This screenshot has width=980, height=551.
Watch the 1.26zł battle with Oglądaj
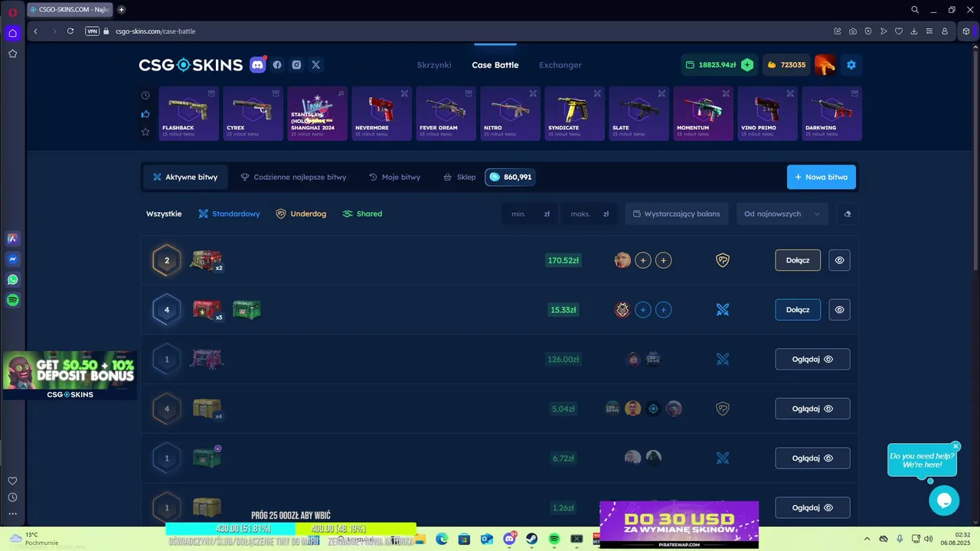[812, 507]
